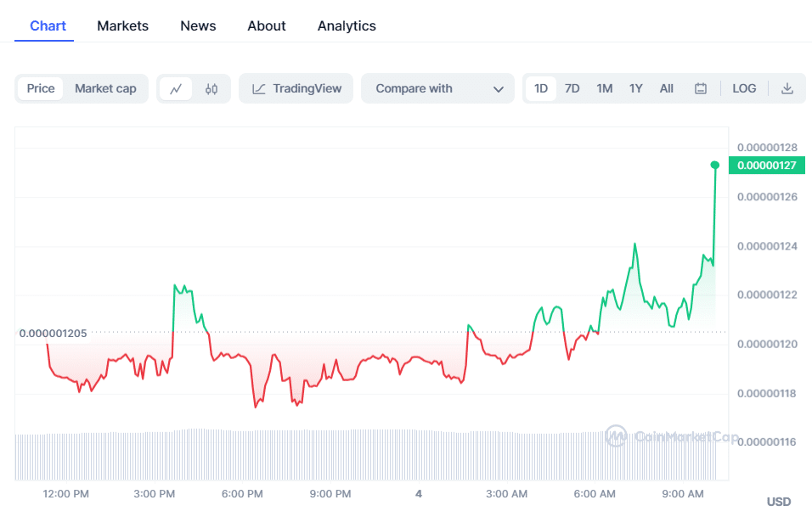This screenshot has height=528, width=812.
Task: Click the 0.00000128 y-axis value
Action: [x=767, y=148]
